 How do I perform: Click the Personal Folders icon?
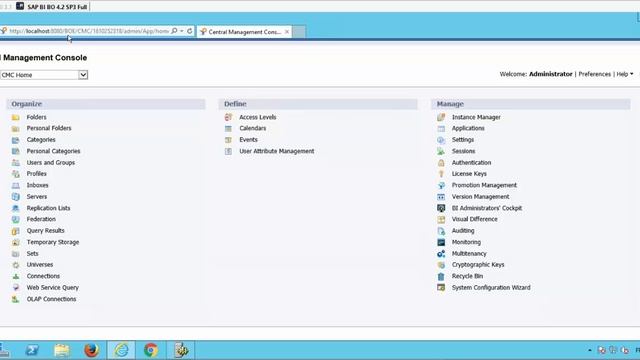pos(16,129)
